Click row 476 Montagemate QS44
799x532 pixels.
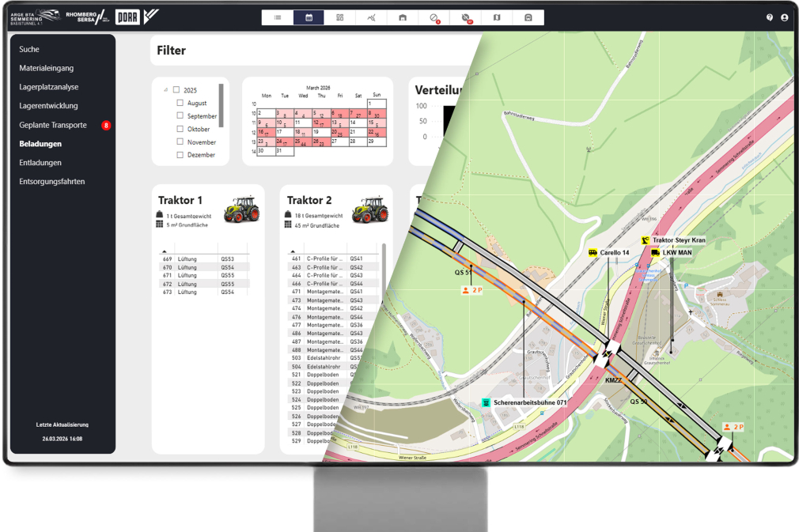(333, 317)
